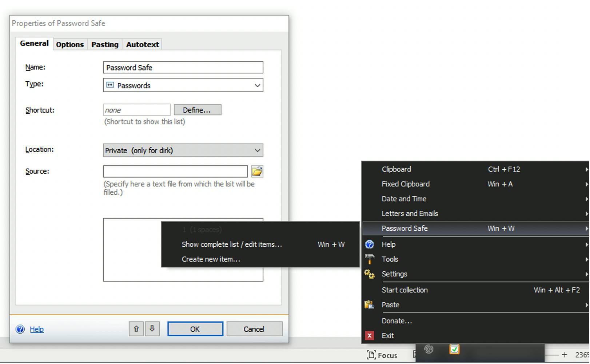Click the red X Exit icon
Screen dimensions: 590x364
(x=369, y=336)
